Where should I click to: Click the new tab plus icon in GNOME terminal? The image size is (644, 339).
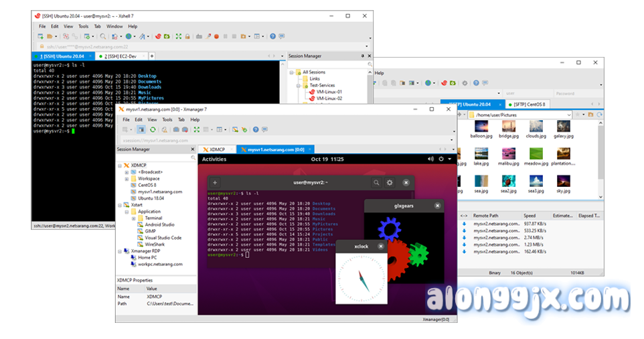(x=215, y=182)
